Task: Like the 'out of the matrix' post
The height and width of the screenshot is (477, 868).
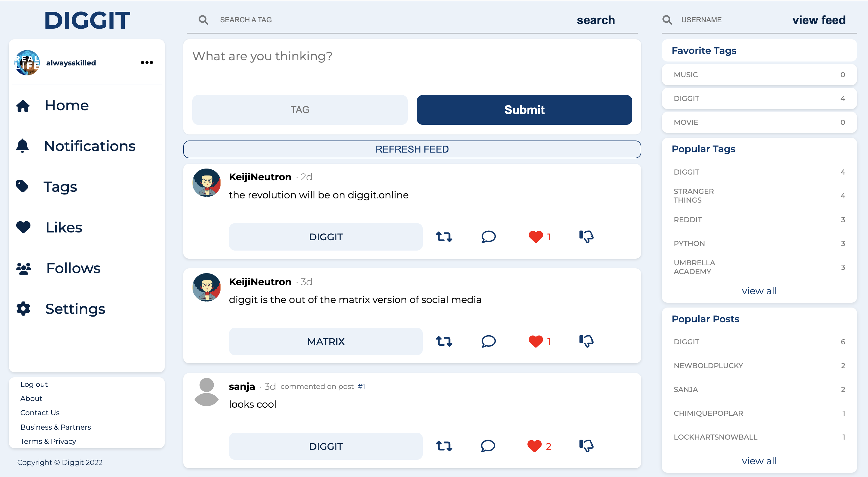Action: [536, 341]
